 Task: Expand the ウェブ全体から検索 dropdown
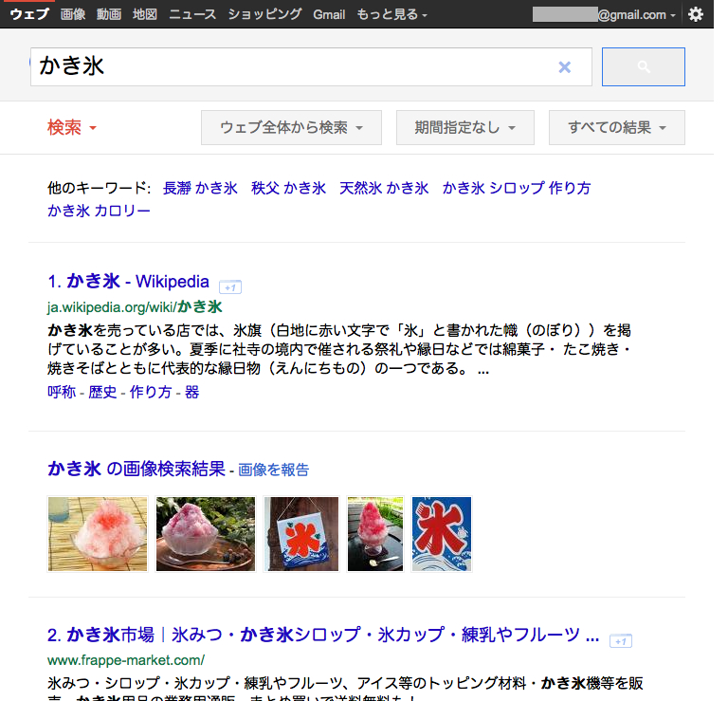coord(292,127)
